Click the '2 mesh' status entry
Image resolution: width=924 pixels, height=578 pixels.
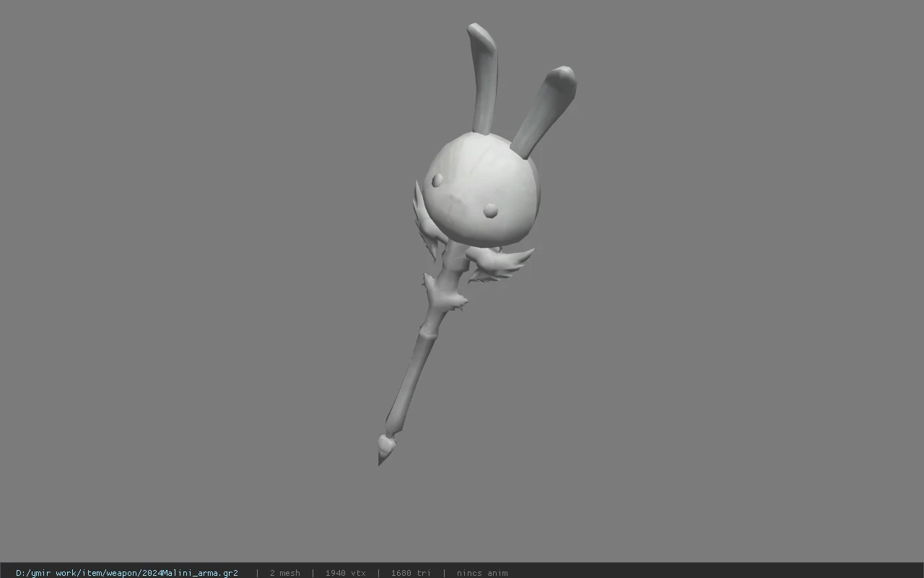[284, 573]
